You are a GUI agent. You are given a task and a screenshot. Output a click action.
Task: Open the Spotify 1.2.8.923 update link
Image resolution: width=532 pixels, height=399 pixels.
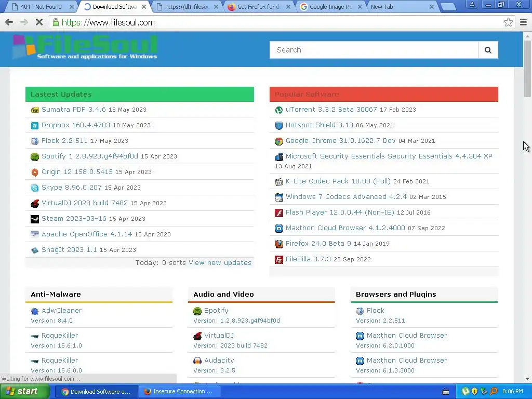[x=89, y=156]
